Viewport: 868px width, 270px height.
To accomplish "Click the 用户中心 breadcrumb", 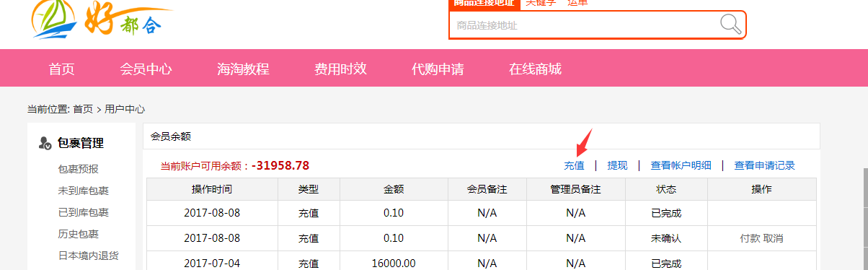I will (x=125, y=109).
